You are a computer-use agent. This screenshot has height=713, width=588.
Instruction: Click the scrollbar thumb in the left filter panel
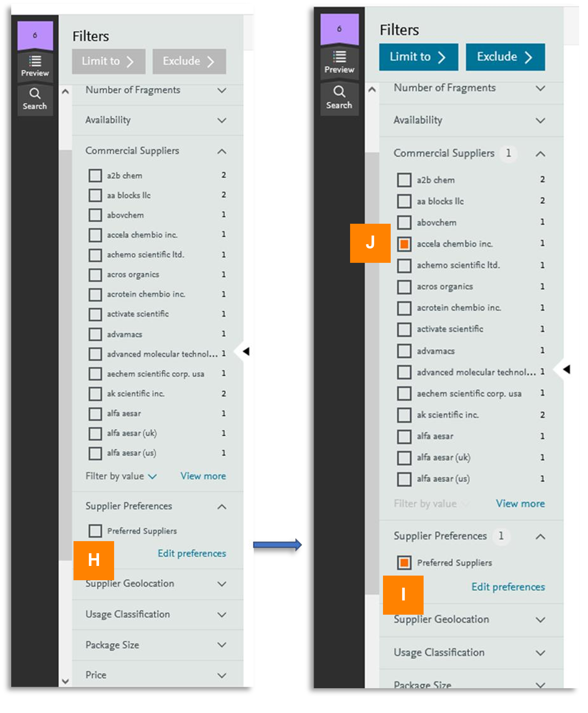65,348
